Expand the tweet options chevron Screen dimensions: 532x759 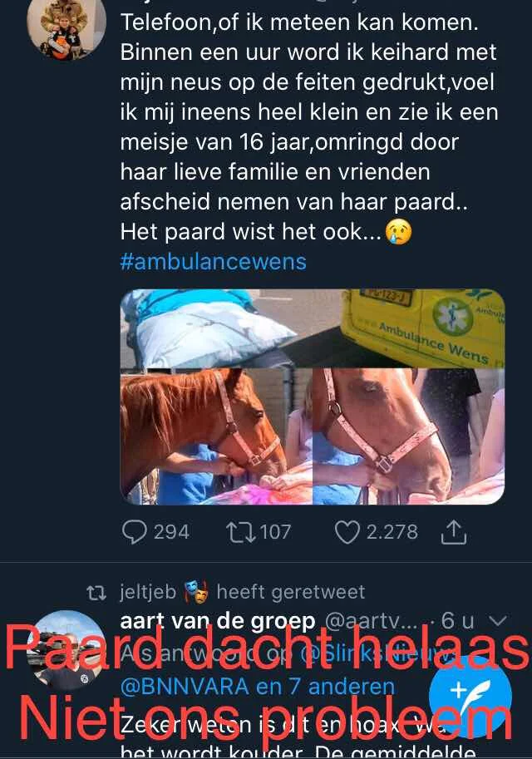tap(498, 620)
